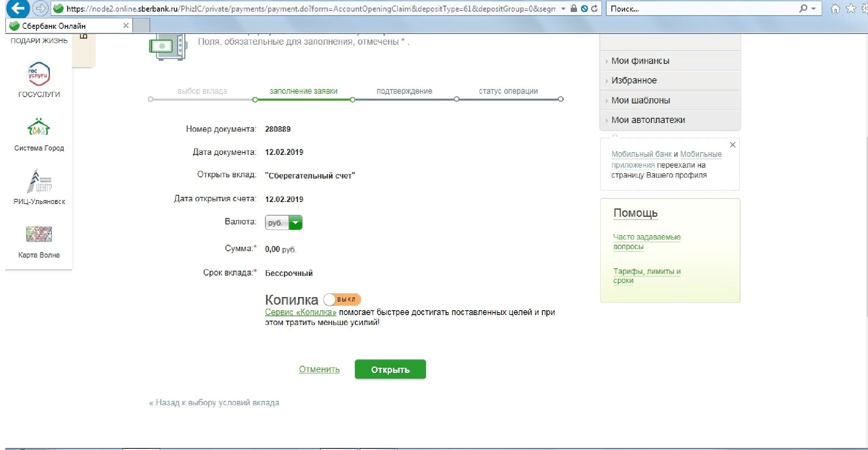Click the blocked content icon in address bar
The width and height of the screenshot is (868, 450).
click(584, 8)
